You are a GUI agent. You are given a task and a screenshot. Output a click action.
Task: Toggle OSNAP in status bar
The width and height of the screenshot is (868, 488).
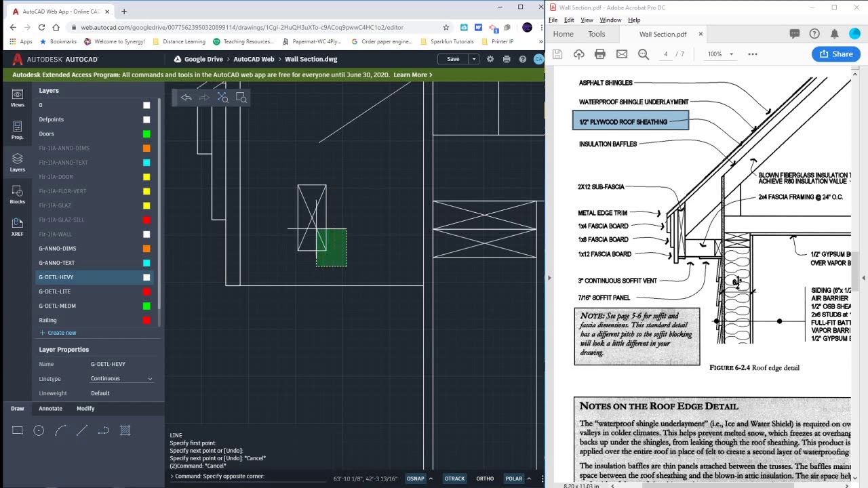coord(415,479)
